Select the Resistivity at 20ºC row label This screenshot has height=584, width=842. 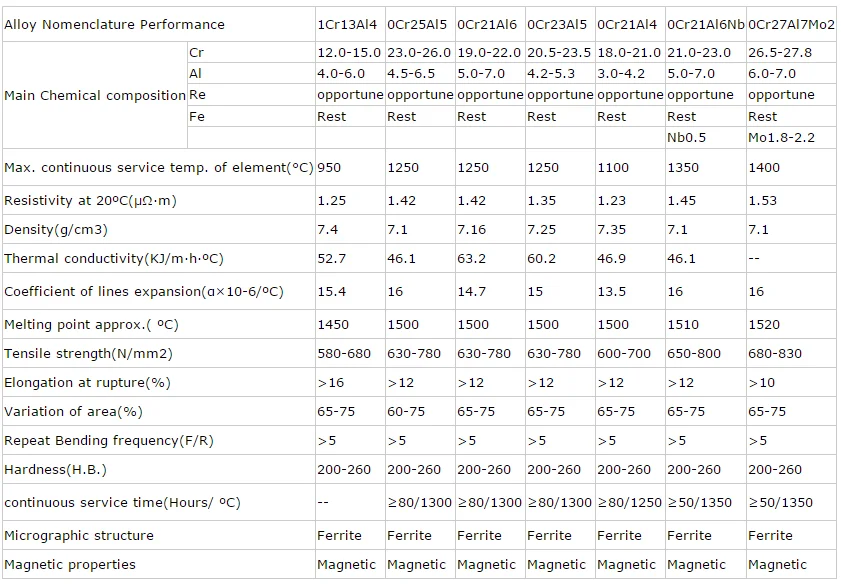(90, 201)
